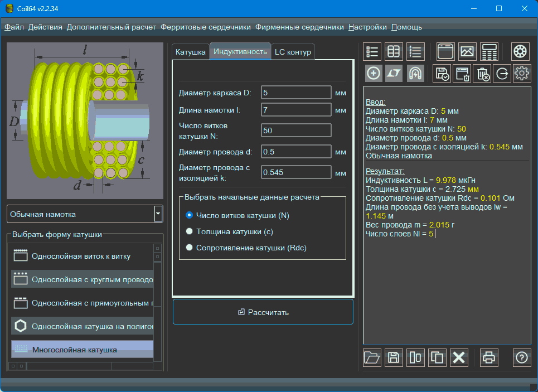Clear results with the X icon
Viewport: 538px width, 392px height.
459,357
